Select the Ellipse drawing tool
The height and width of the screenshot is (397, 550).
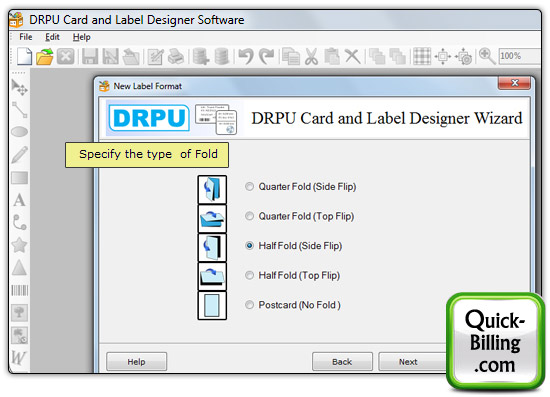click(x=20, y=132)
